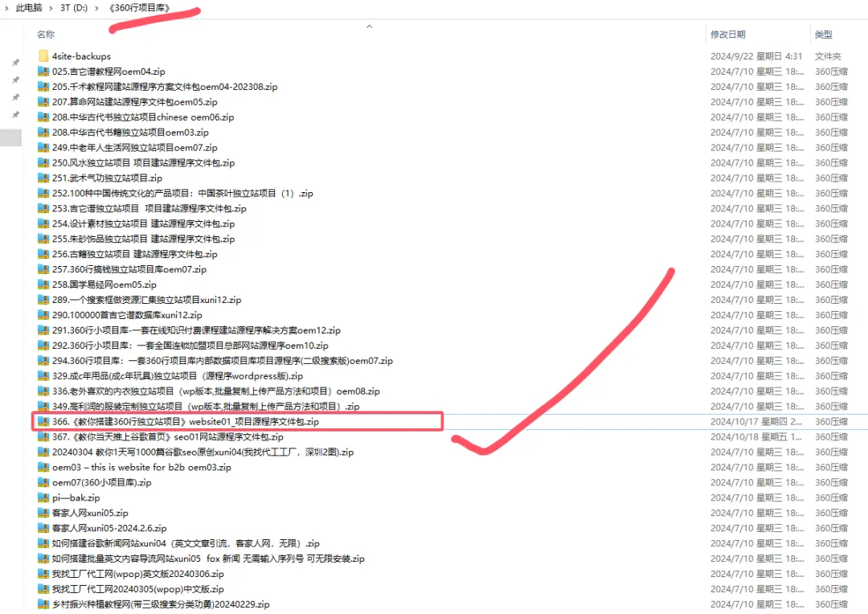This screenshot has height=614, width=868.
Task: Click zip icon of 258.国学易经网oem05.zip
Action: click(43, 284)
